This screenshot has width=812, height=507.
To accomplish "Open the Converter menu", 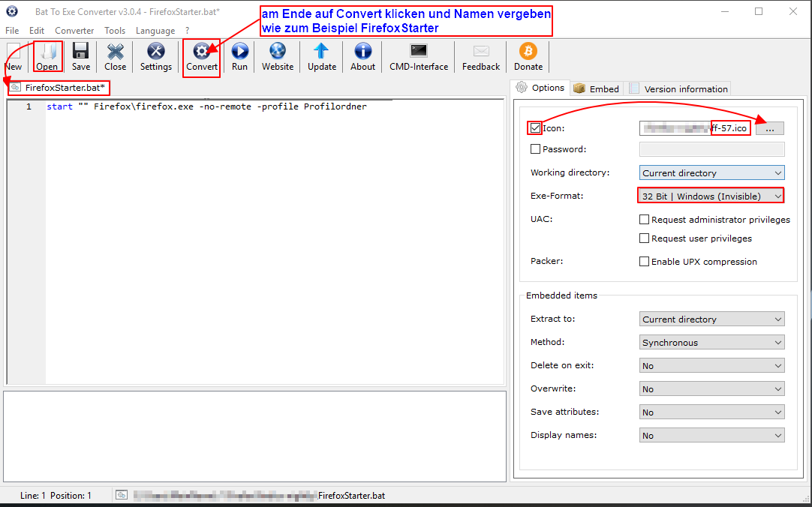I will (74, 31).
